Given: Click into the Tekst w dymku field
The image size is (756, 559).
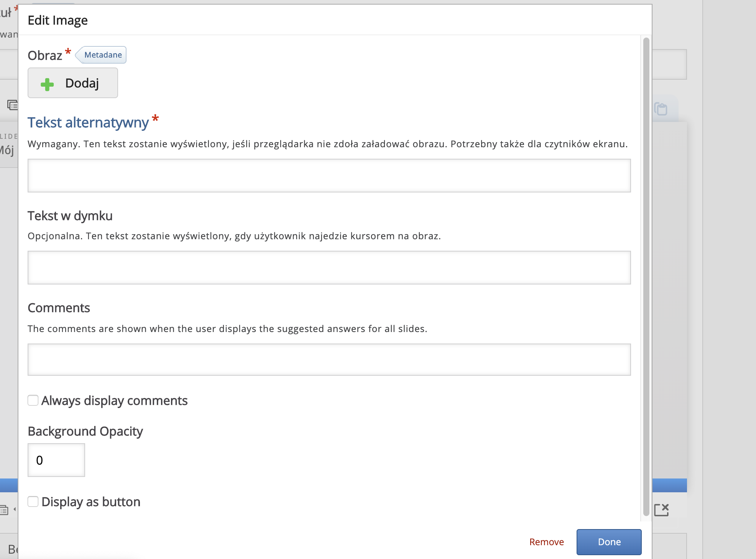Looking at the screenshot, I should pos(329,268).
